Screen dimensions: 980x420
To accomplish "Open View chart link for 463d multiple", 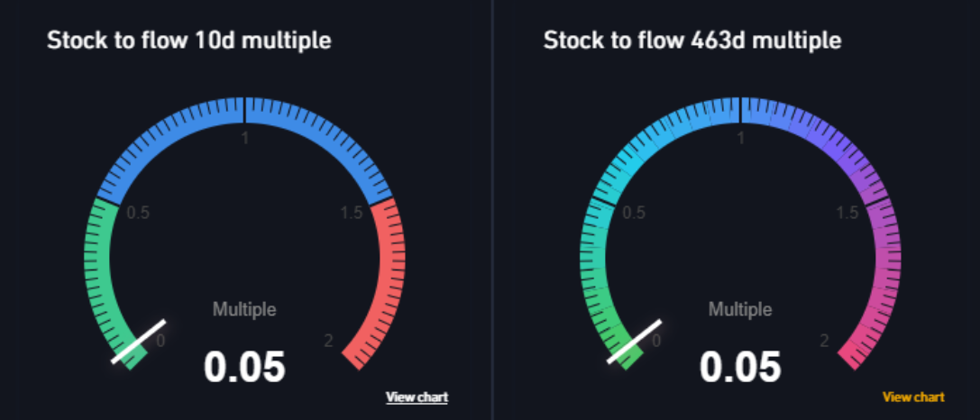I will coord(913,397).
